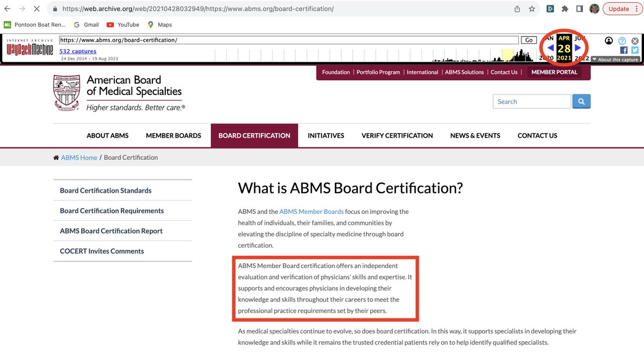
Task: Open the 532 captures link
Action: (78, 51)
